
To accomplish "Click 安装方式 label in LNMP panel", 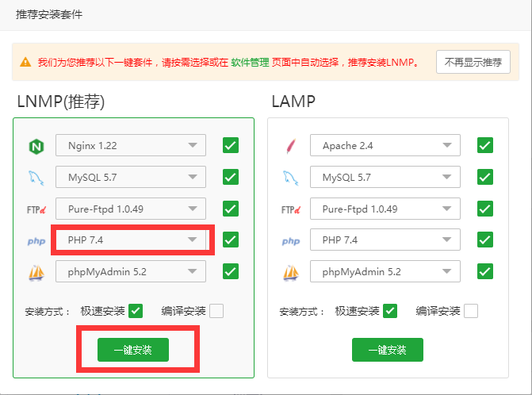I will [47, 311].
